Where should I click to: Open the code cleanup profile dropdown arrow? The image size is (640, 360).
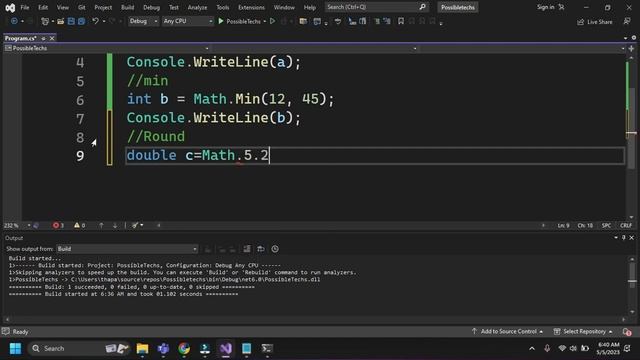tap(142, 225)
